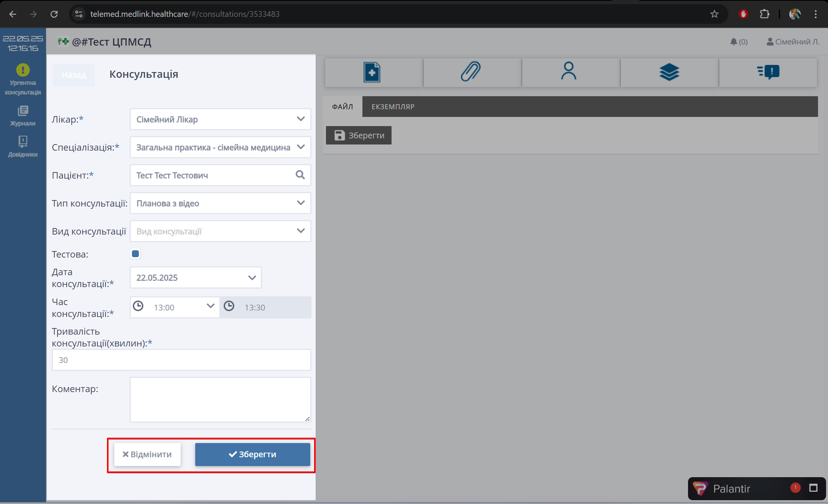Switch to the ЕКЗЕМПЛЯР tab
The height and width of the screenshot is (504, 828).
click(x=393, y=107)
